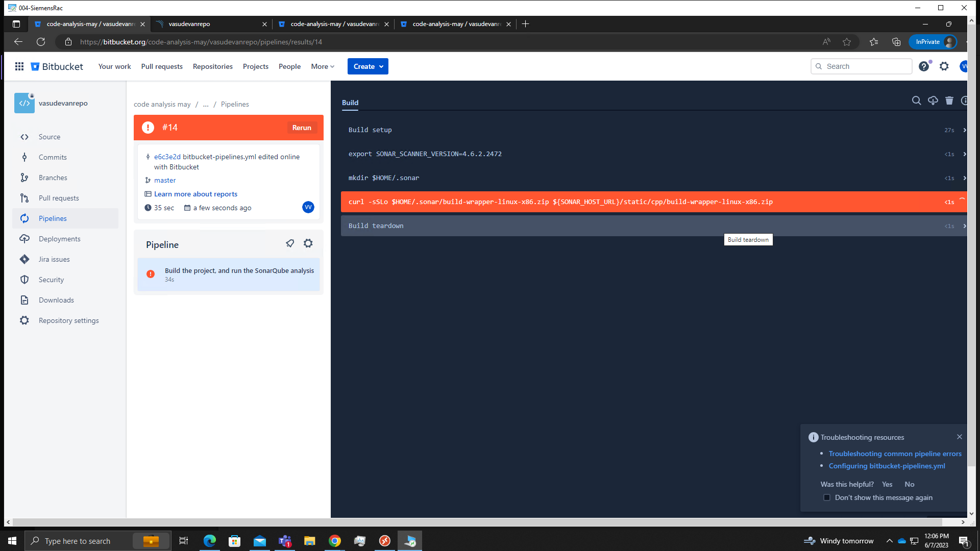
Task: Open Bitbucket help question mark
Action: pyautogui.click(x=924, y=66)
